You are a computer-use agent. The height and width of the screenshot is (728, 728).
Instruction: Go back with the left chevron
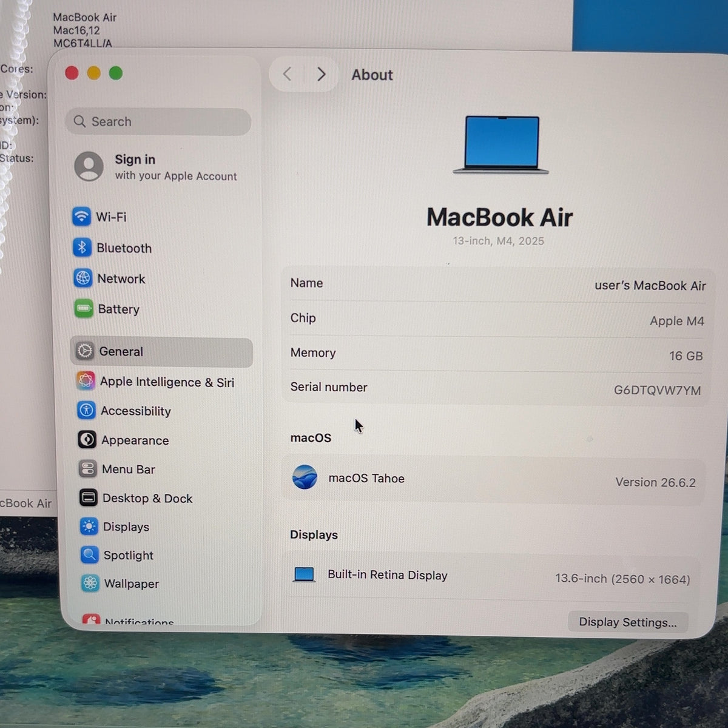click(287, 74)
